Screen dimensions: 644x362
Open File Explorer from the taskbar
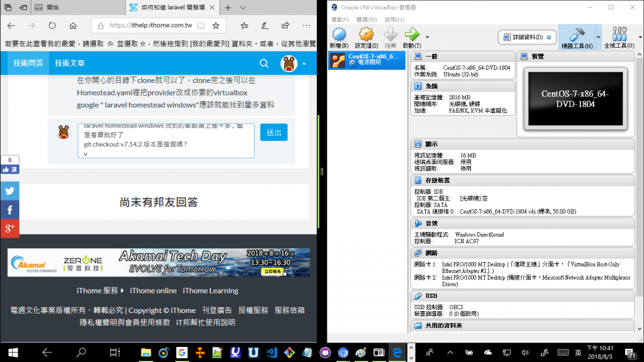[146, 353]
